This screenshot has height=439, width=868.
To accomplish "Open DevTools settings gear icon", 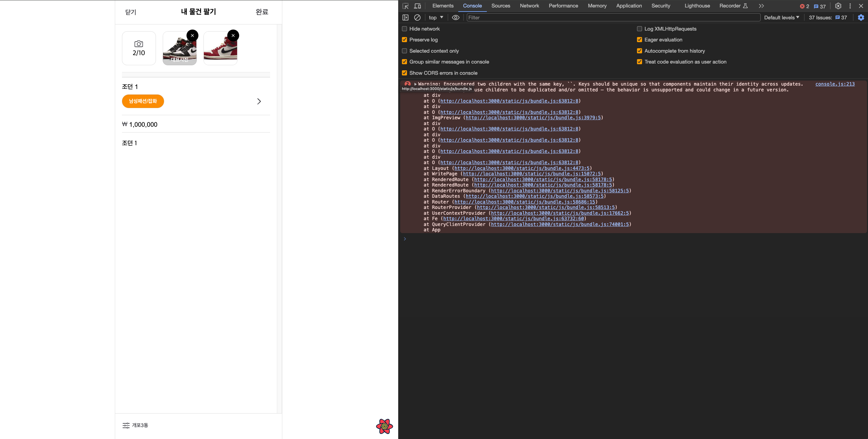I will pyautogui.click(x=838, y=6).
